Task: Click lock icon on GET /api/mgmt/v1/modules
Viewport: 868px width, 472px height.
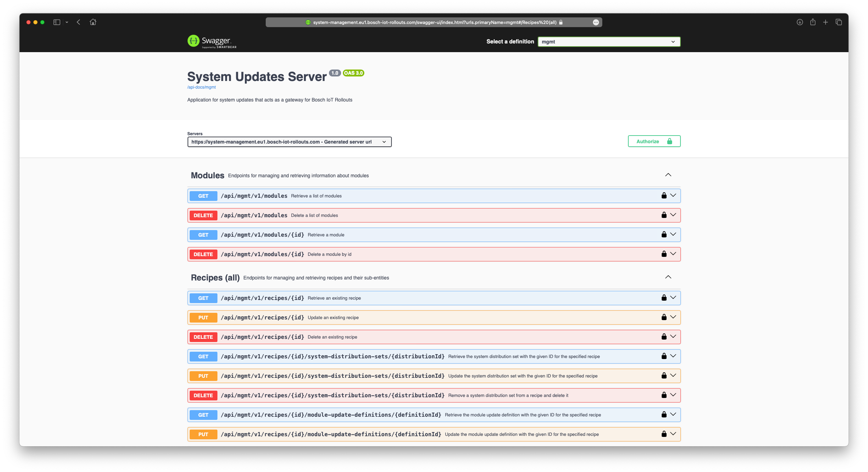Action: 664,196
